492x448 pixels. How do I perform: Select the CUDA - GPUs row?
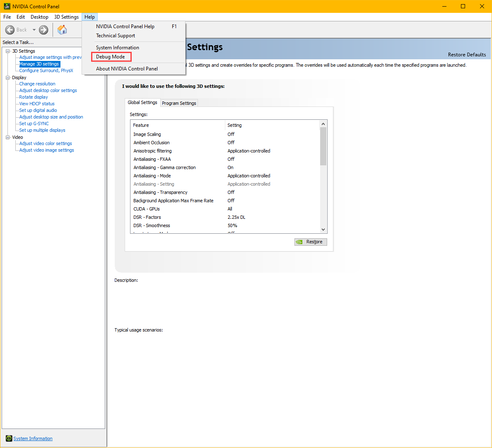tap(225, 209)
